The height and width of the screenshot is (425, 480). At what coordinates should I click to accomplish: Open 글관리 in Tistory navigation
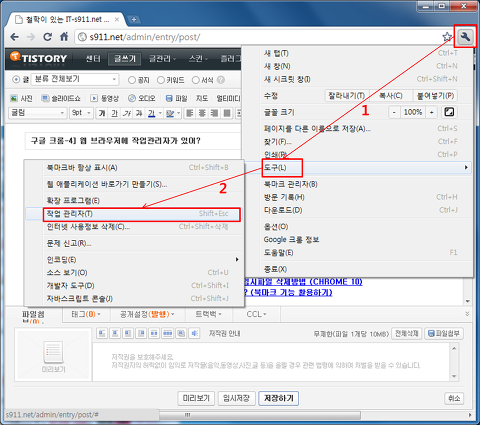click(162, 59)
